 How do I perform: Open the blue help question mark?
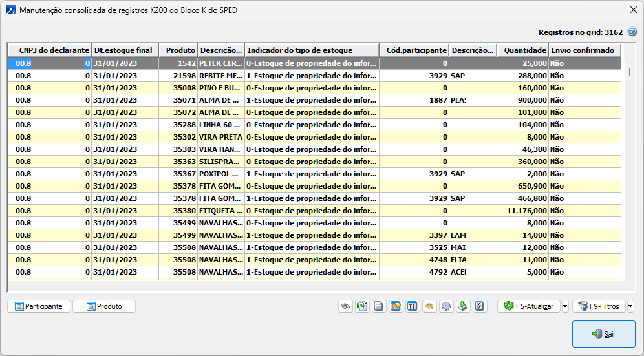pos(632,31)
